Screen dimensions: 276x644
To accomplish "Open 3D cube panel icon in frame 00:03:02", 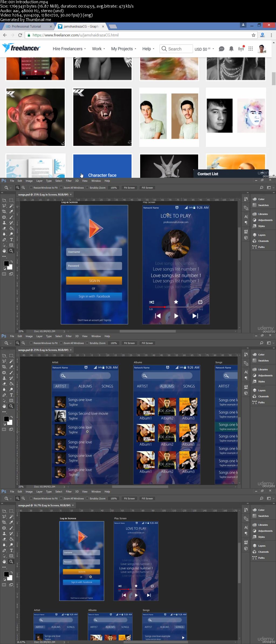I will [246, 393].
